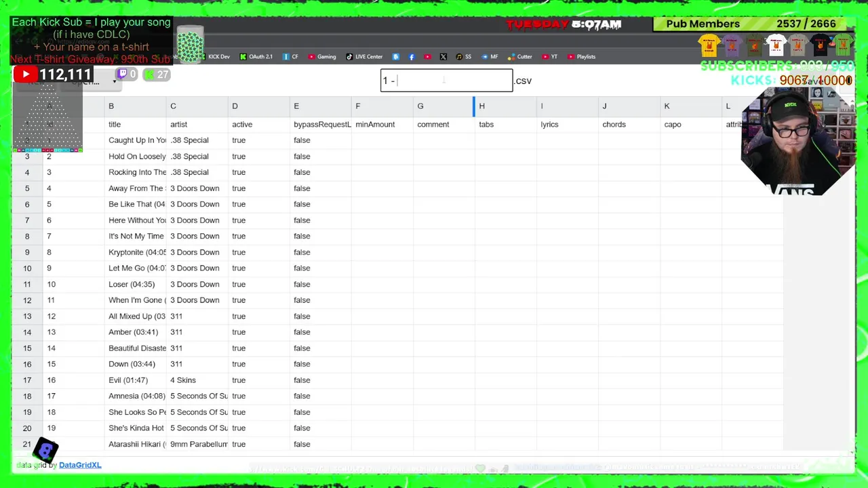Image resolution: width=868 pixels, height=488 pixels.
Task: Click the 'minAmount' header cell
Action: [x=382, y=125]
